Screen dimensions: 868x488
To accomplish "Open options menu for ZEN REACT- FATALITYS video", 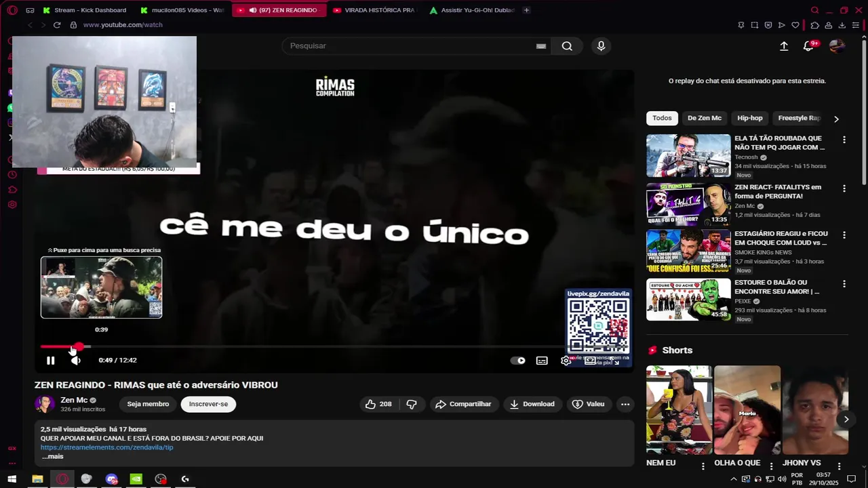I will coord(844,188).
